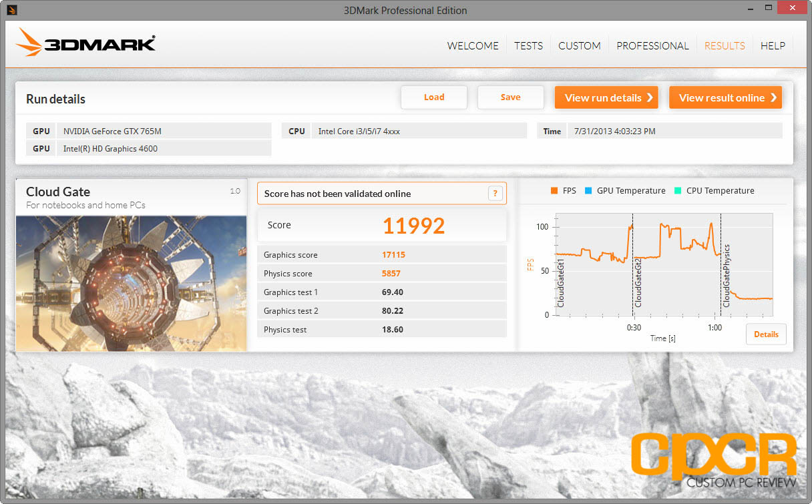
Task: Click the '0:30' time axis tick
Action: click(x=634, y=328)
